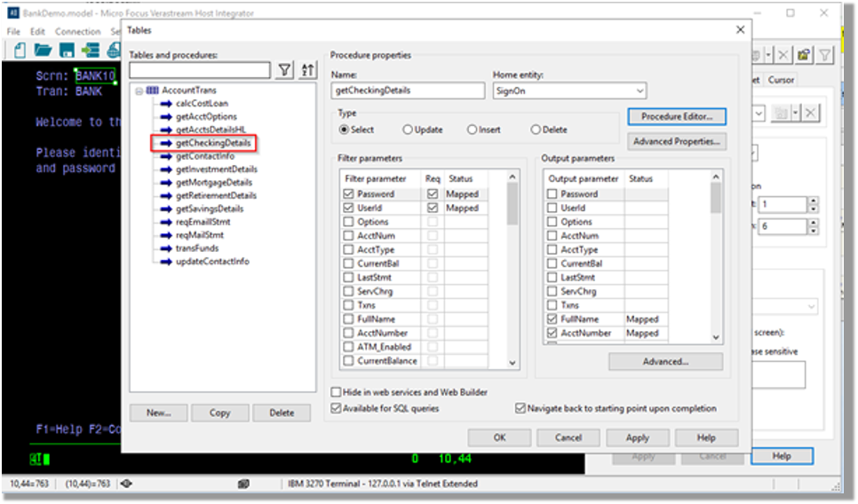Toggle Hide in web services and Web Builder
Screen dimensions: 858x504
tap(336, 392)
